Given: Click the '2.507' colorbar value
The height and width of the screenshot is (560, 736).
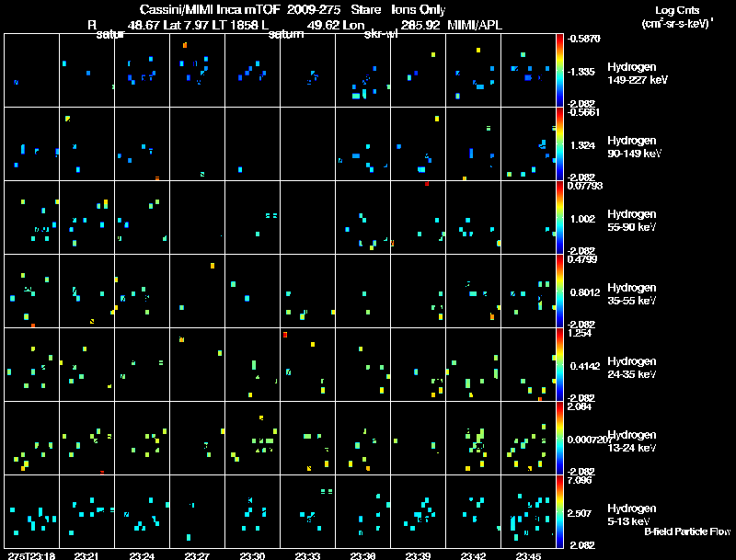Looking at the screenshot, I should pyautogui.click(x=579, y=513).
